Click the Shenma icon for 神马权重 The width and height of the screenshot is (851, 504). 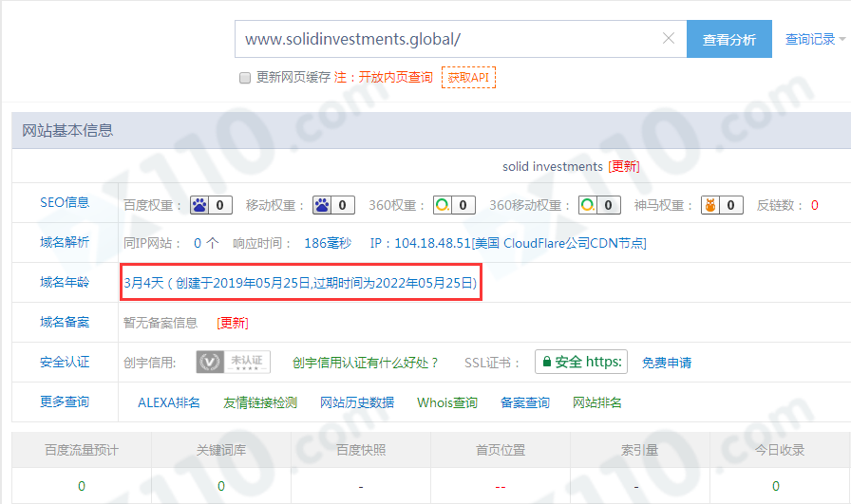pos(709,205)
